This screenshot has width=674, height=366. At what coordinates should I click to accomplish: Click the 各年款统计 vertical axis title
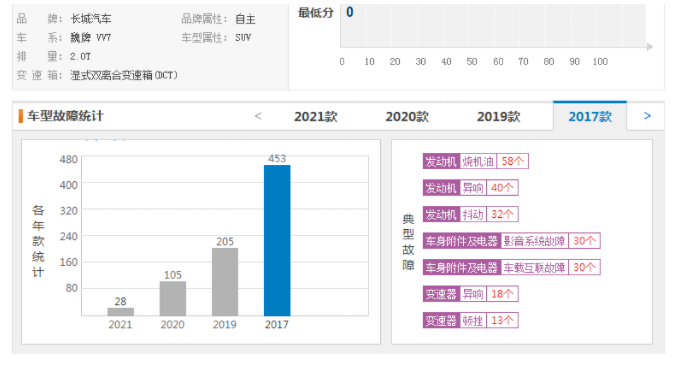tap(38, 241)
